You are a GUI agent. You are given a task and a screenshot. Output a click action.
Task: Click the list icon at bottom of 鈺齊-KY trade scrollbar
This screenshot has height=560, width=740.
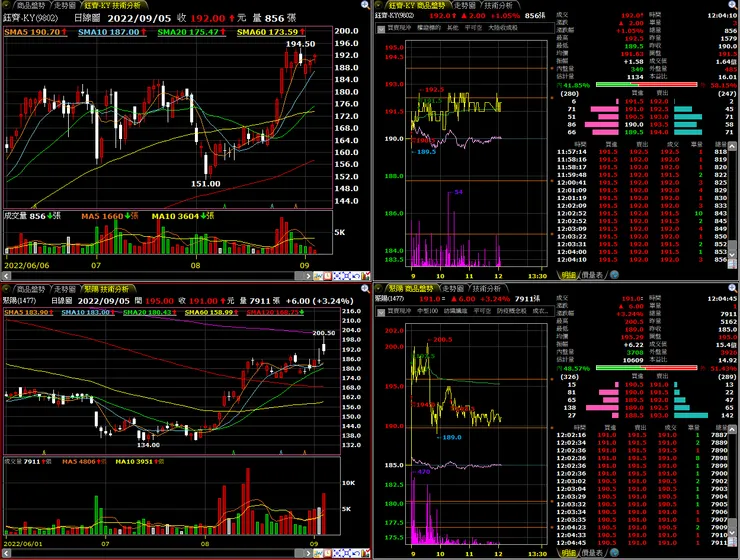[732, 264]
